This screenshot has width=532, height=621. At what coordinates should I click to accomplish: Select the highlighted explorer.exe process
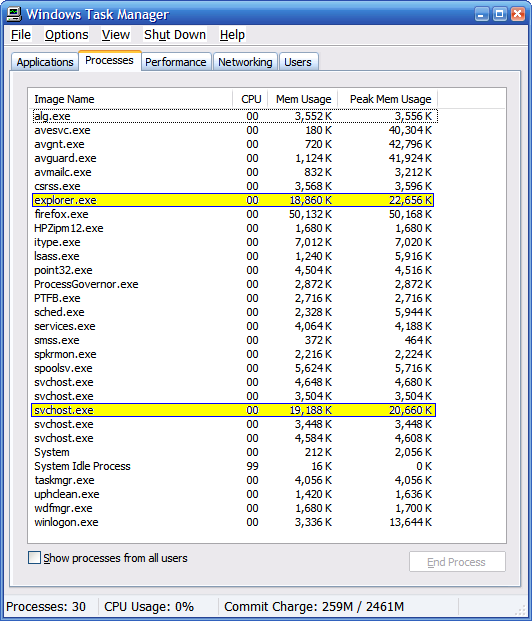[233, 200]
